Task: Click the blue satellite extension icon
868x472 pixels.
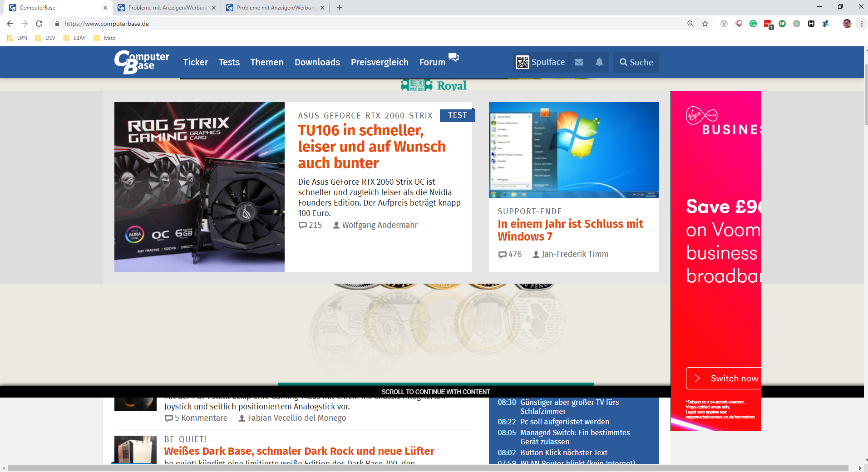Action: 826,24
